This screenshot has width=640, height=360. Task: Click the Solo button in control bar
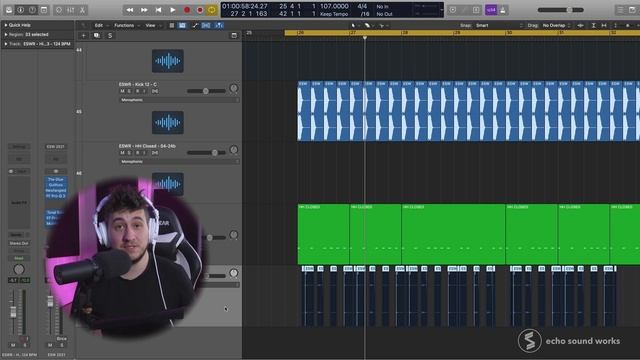[x=476, y=10]
